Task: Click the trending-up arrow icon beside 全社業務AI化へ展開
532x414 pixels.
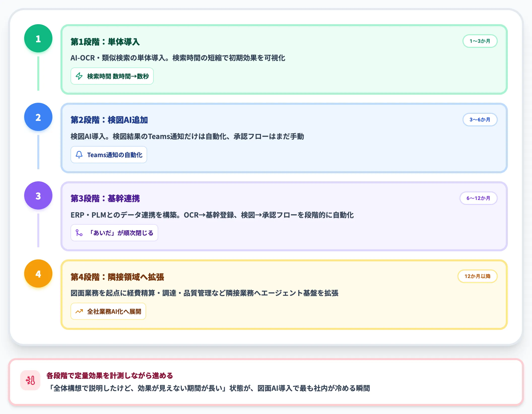Action: [x=79, y=311]
